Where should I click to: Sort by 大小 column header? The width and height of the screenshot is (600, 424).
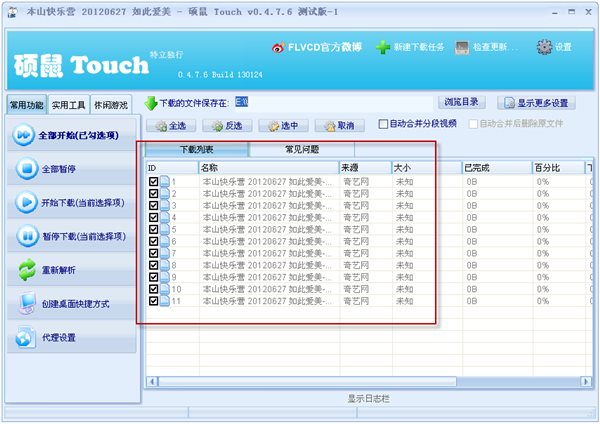tap(427, 168)
